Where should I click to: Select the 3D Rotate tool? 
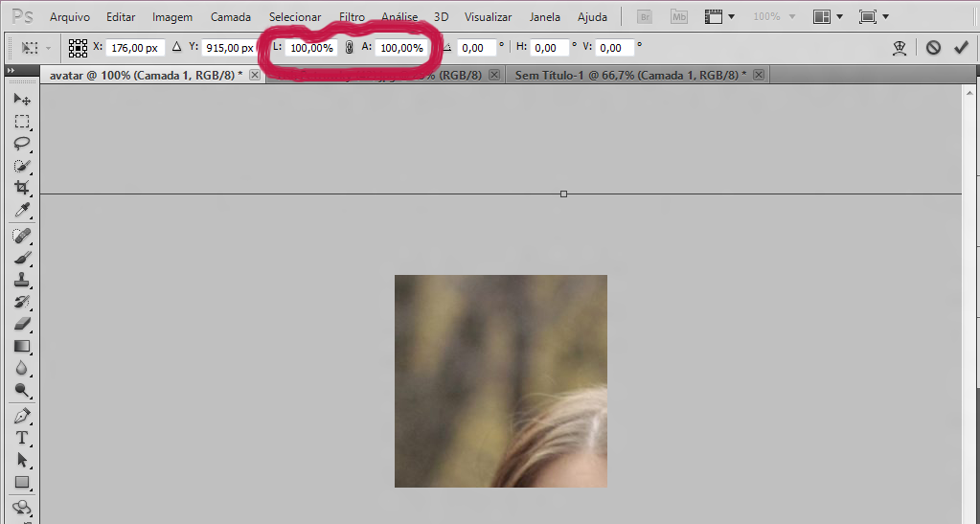coord(22,507)
